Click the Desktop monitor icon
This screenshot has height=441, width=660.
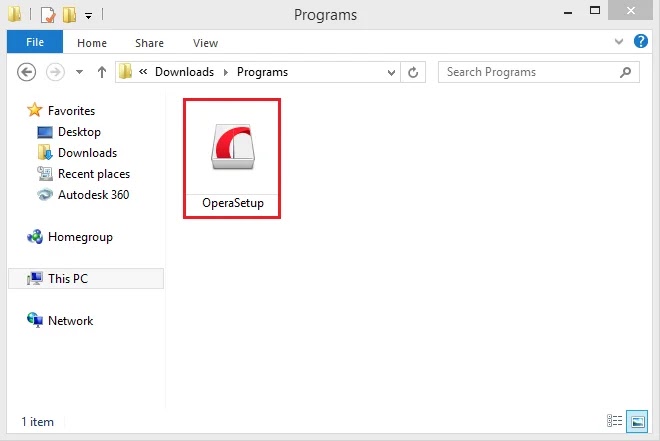tap(45, 132)
